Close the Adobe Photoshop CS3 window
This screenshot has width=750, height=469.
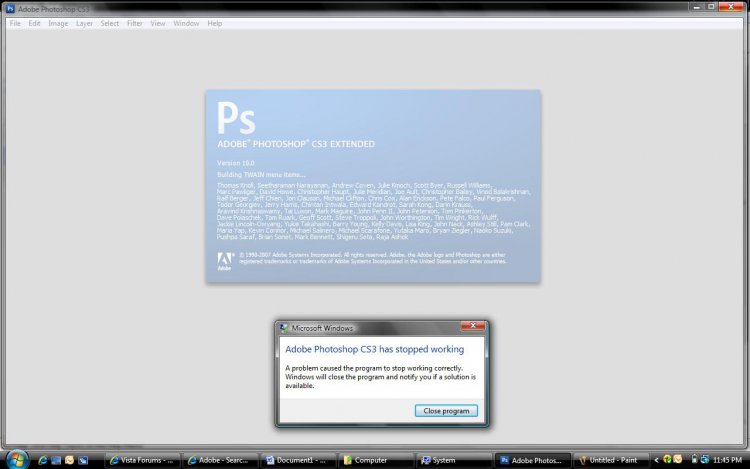pos(731,7)
